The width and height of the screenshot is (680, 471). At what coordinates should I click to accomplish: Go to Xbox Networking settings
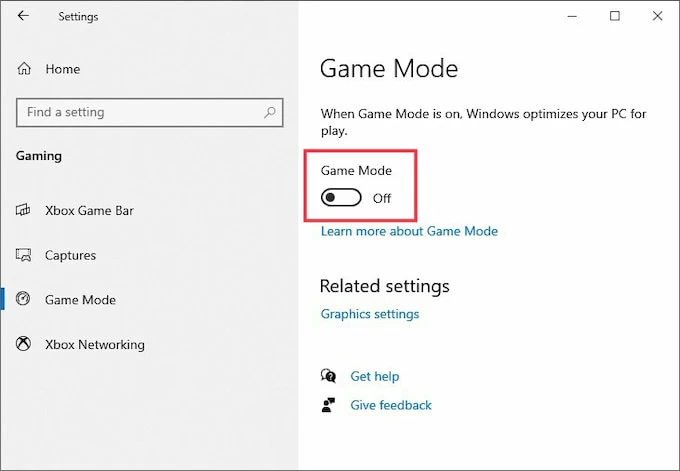click(x=94, y=345)
